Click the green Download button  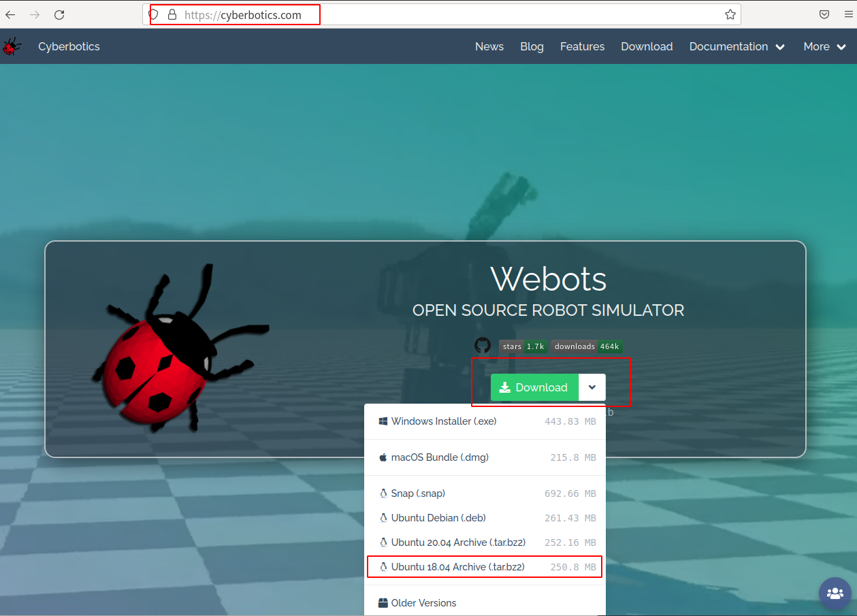click(x=534, y=387)
